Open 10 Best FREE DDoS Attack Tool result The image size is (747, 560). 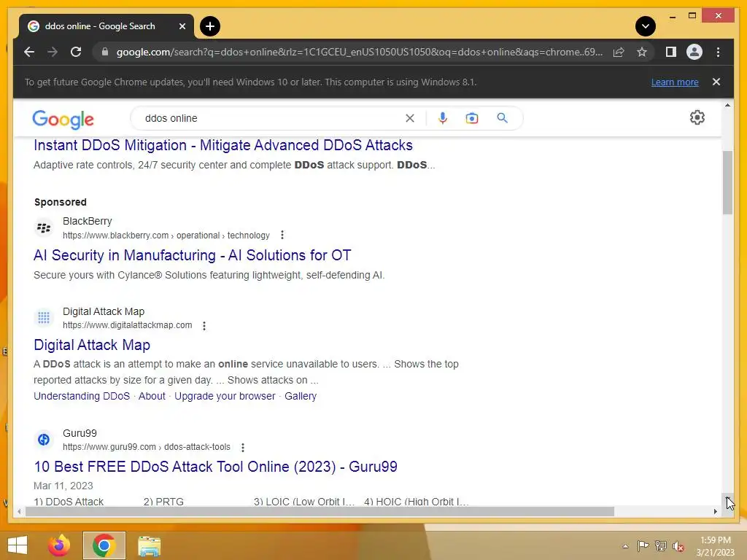tap(215, 467)
